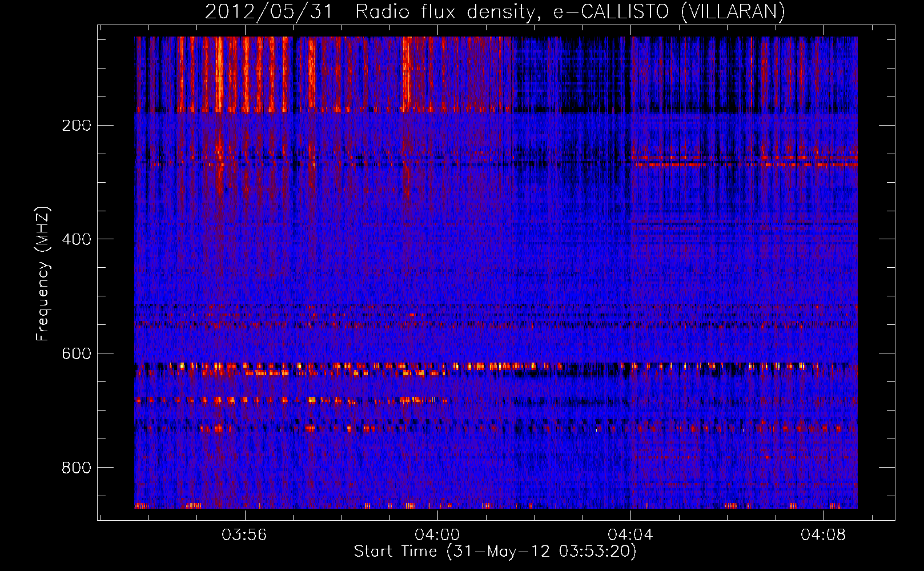Click the '03:56' time tick label
This screenshot has height=571, width=924.
[x=244, y=534]
